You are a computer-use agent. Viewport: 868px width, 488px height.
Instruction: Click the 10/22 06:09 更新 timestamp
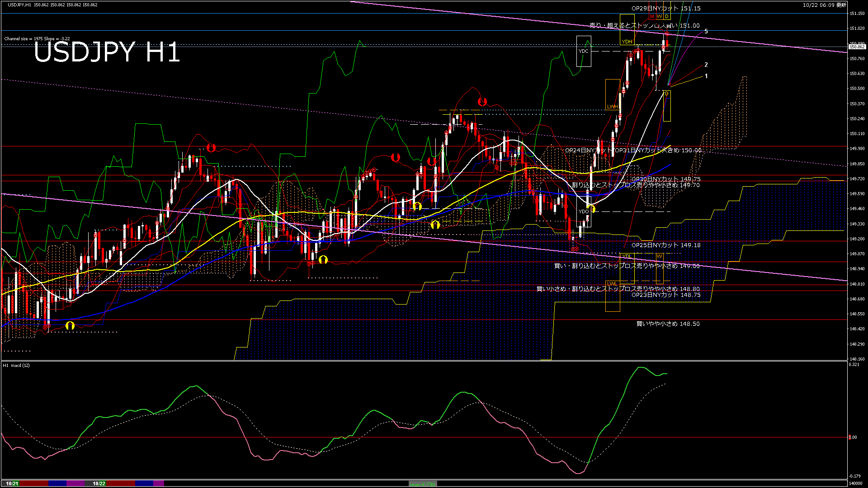point(824,5)
